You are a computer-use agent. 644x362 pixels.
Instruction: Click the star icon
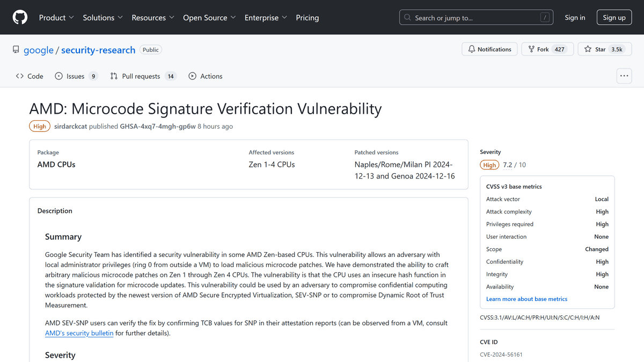tap(588, 49)
